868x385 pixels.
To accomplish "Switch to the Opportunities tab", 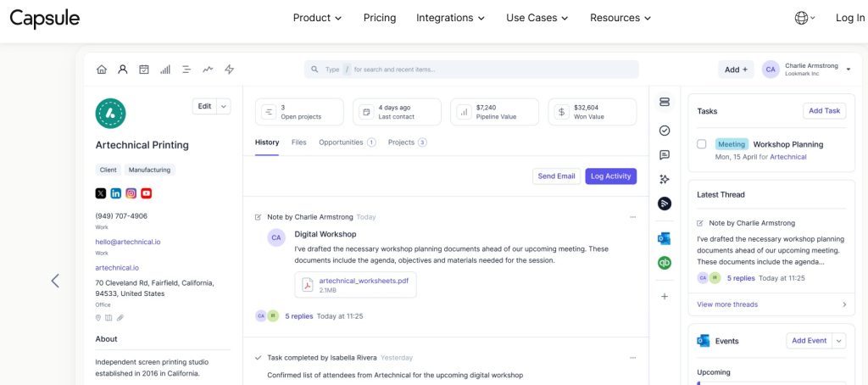I will [347, 142].
